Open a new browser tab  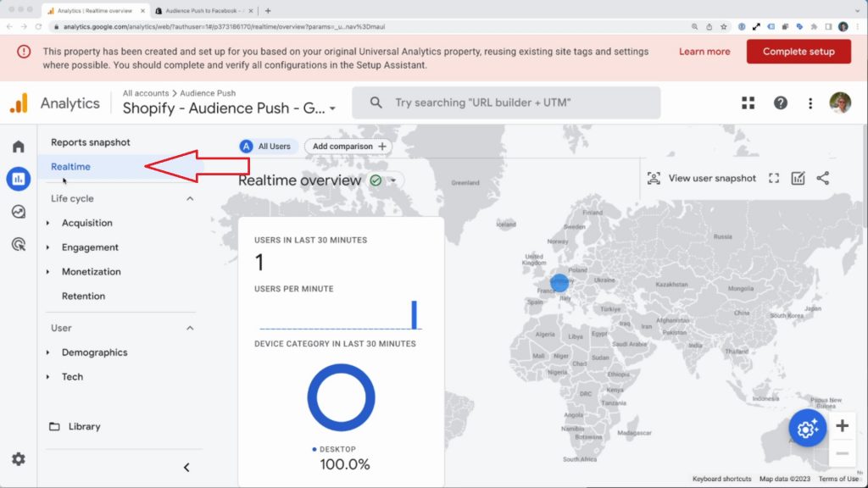268,10
